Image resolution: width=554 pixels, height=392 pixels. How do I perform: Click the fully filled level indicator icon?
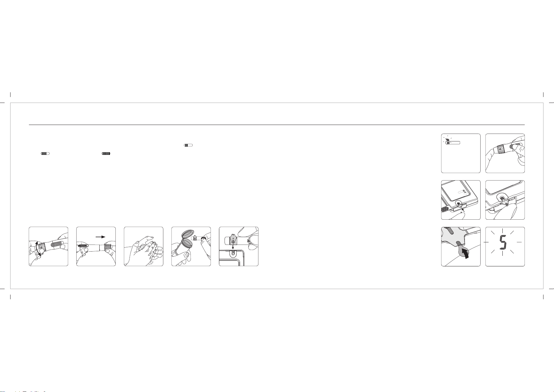click(x=107, y=153)
